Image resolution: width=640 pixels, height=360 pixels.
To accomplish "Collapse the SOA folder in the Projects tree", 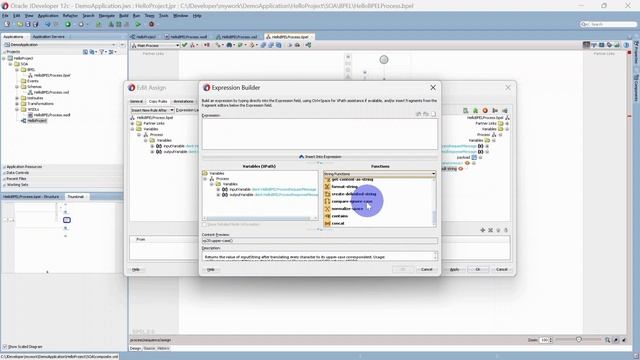I will [x=11, y=64].
